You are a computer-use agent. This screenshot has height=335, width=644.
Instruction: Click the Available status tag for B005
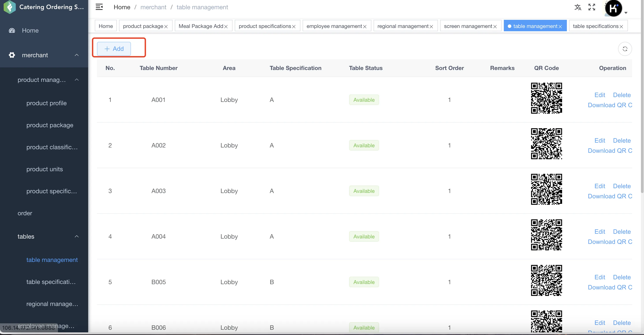tap(364, 282)
